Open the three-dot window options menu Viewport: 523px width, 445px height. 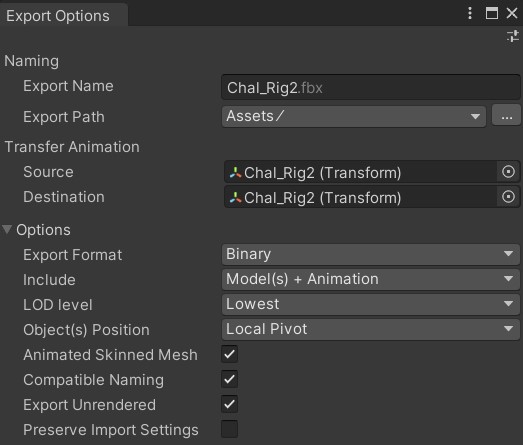(x=470, y=13)
